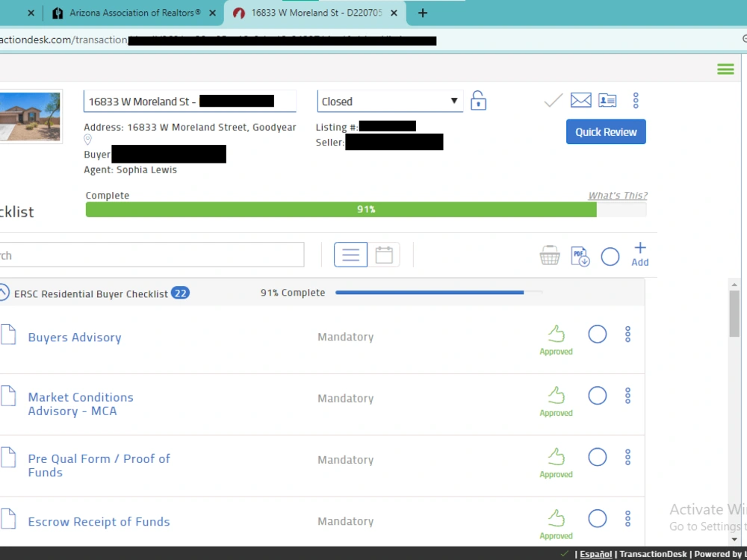Click the Add plus button
This screenshot has height=560, width=747.
(640, 255)
